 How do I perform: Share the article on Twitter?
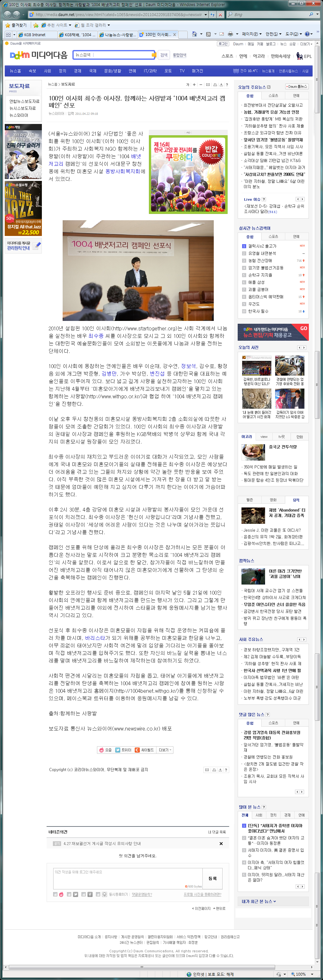pyautogui.click(x=123, y=750)
